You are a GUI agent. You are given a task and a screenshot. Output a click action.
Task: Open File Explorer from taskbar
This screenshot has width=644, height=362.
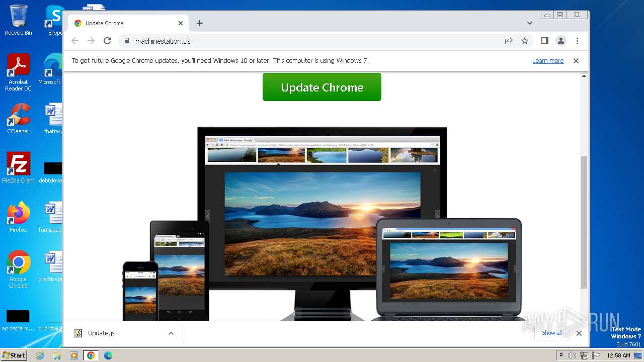click(x=57, y=355)
